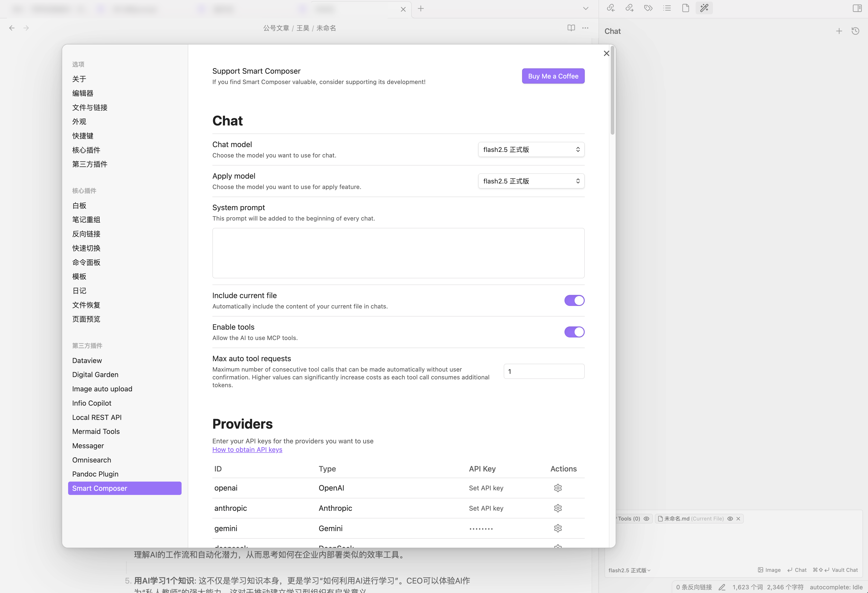Screen dimensions: 868x593
Task: Open settings gear for gemini provider
Action: tap(558, 528)
